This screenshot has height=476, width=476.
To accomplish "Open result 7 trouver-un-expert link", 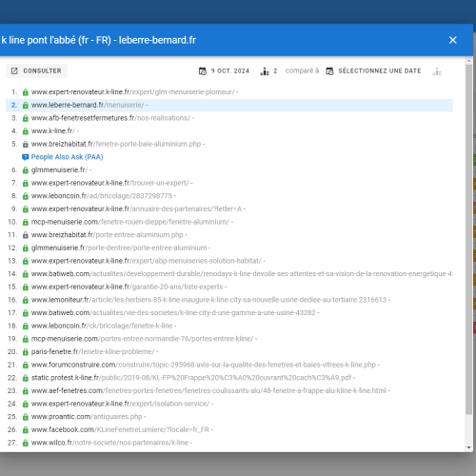I will [109, 183].
